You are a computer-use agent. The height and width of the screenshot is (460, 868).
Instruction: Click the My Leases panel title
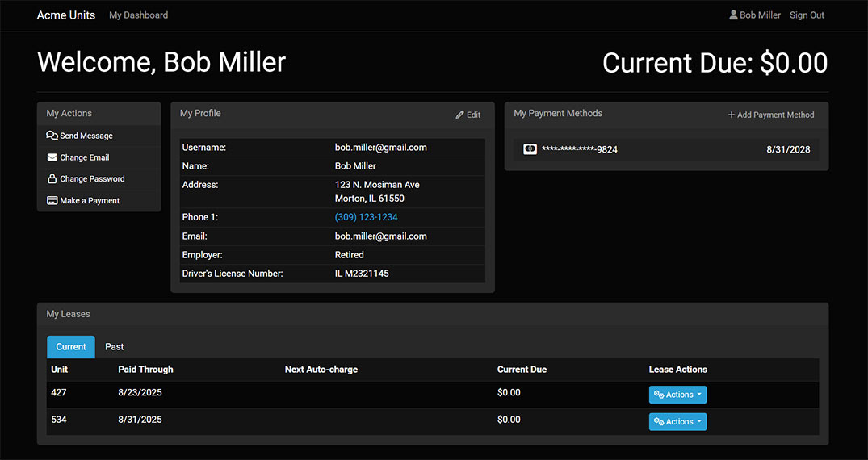pos(68,314)
